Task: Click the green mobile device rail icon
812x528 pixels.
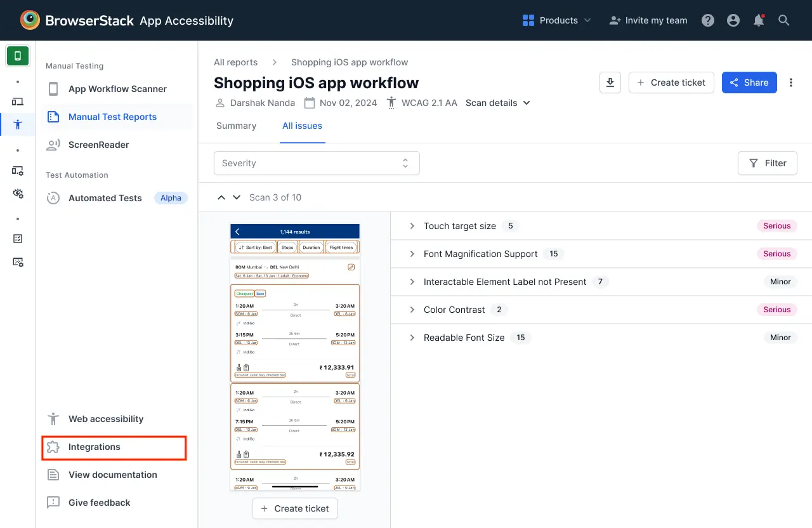Action: 18,56
